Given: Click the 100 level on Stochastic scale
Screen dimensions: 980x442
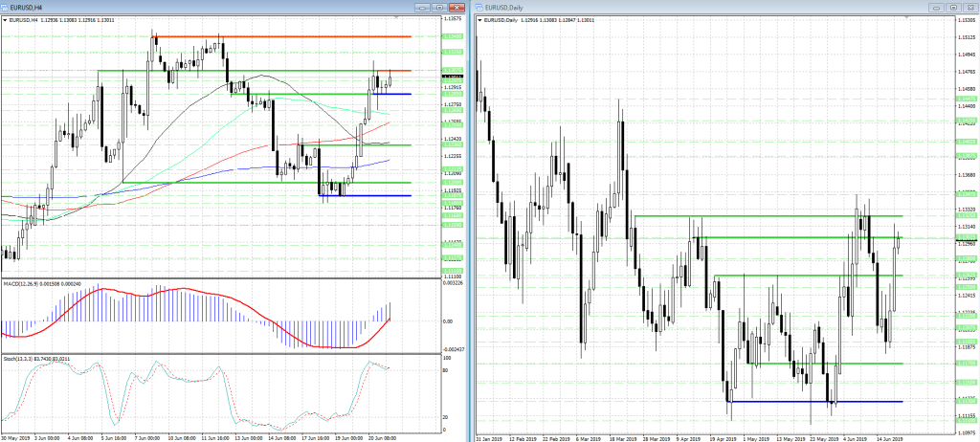Looking at the screenshot, I should coord(447,359).
